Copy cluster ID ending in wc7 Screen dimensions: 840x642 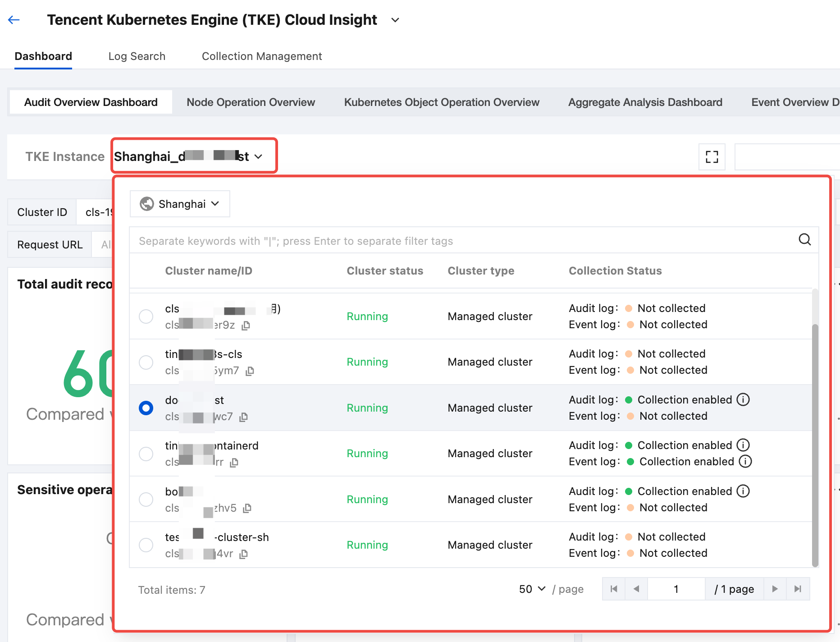coord(244,417)
